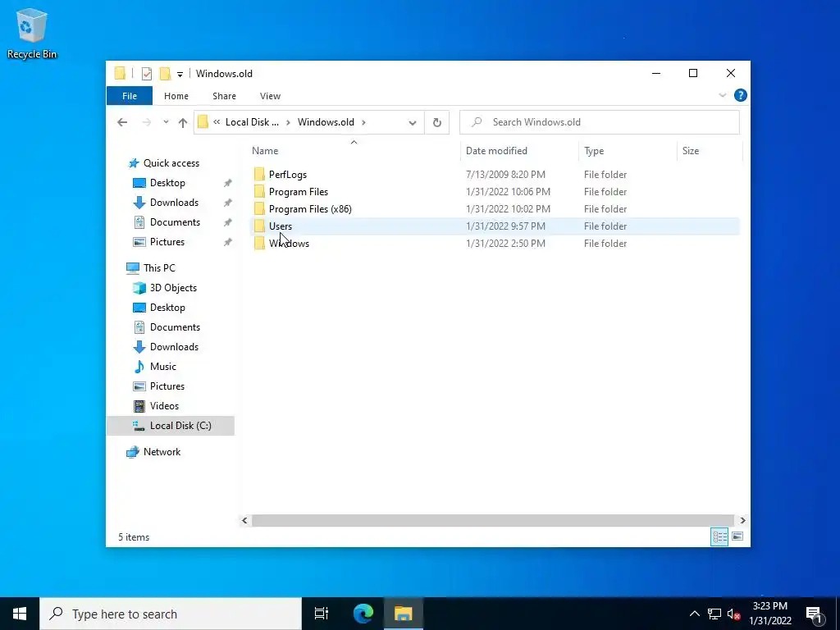
Task: Open the Recent locations dropdown arrow
Action: click(166, 122)
